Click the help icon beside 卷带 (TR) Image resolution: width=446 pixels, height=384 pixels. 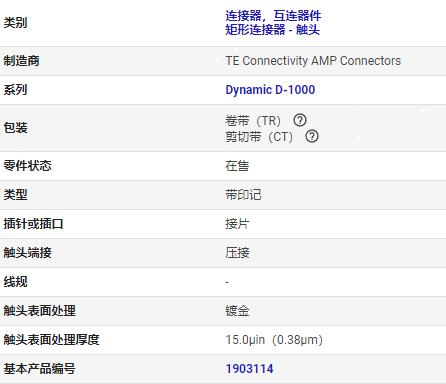pyautogui.click(x=300, y=120)
